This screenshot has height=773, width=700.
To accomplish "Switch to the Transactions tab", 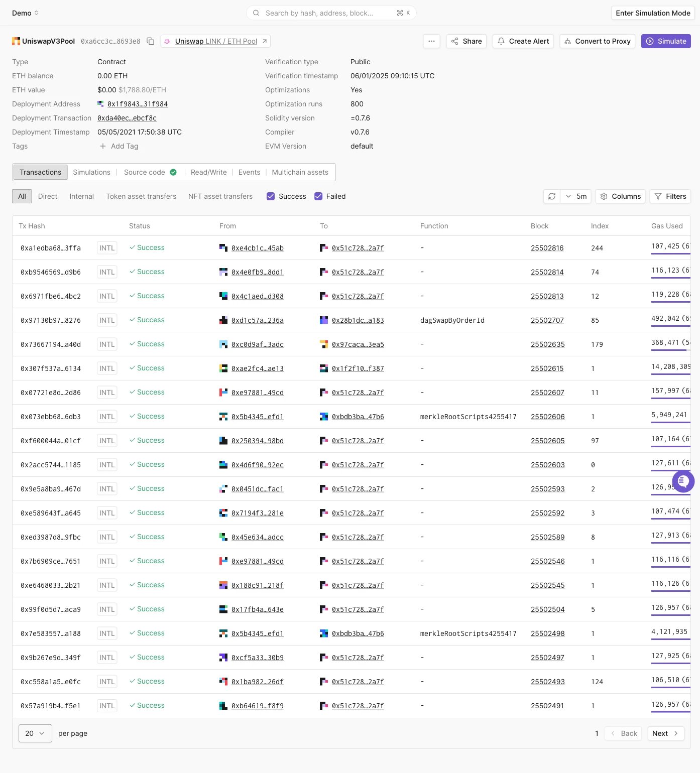I will pyautogui.click(x=40, y=172).
